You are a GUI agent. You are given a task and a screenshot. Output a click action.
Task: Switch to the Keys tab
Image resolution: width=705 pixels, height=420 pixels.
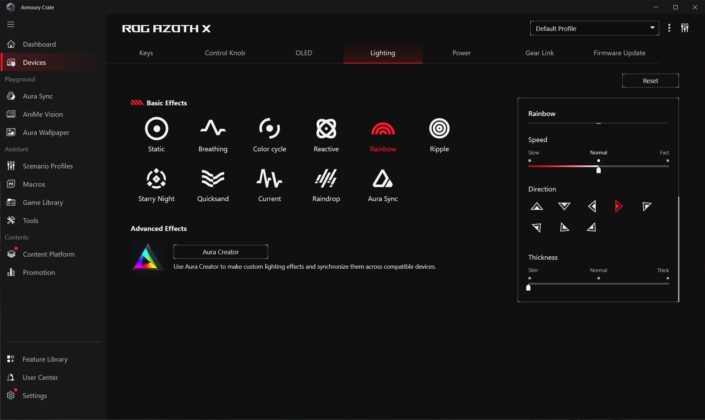[146, 53]
